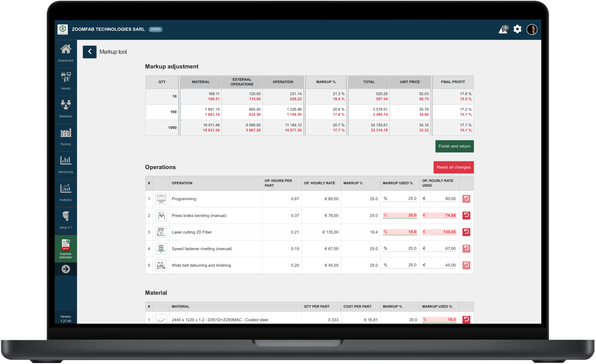Reset the Press brake bending row markup
Screen dimensions: 596x364
tap(466, 215)
